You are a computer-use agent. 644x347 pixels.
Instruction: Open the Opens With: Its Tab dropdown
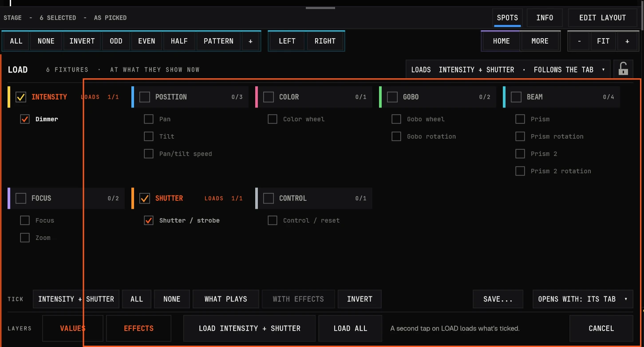[583, 299]
